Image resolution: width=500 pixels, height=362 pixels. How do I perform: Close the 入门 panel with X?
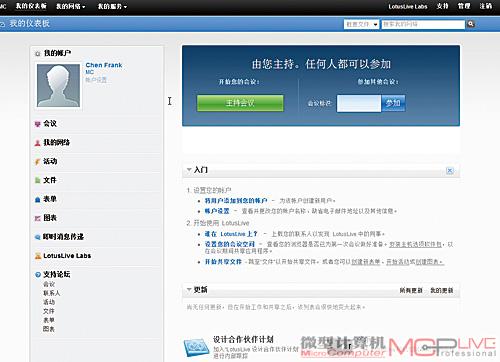(450, 171)
